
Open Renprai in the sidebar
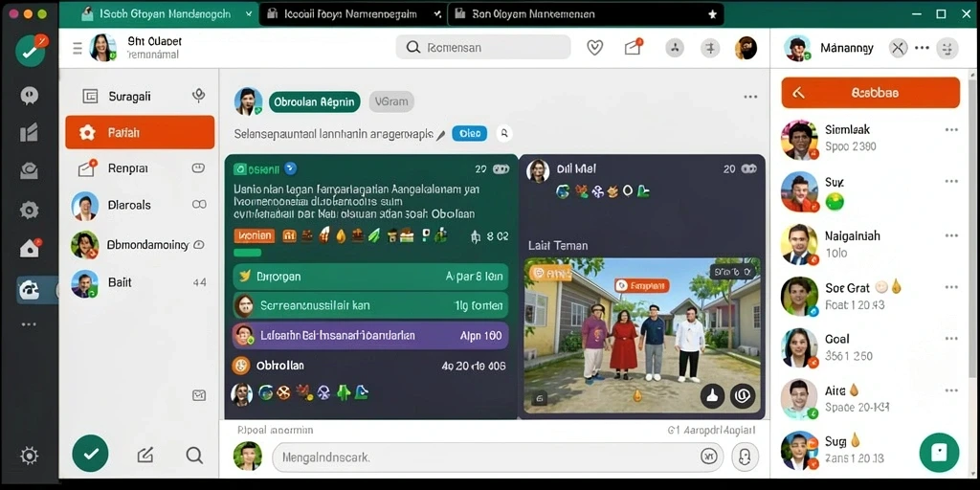140,168
